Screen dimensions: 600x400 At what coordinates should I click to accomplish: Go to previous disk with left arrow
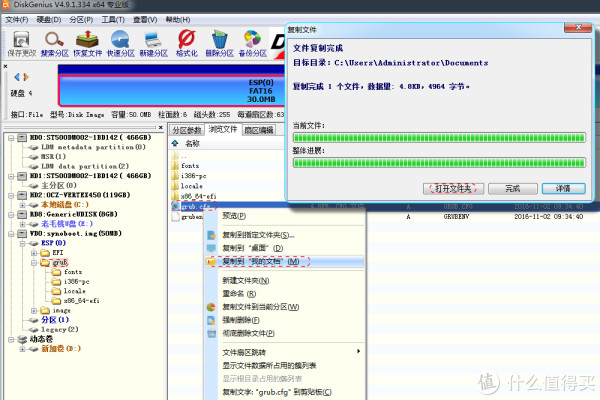[17, 77]
